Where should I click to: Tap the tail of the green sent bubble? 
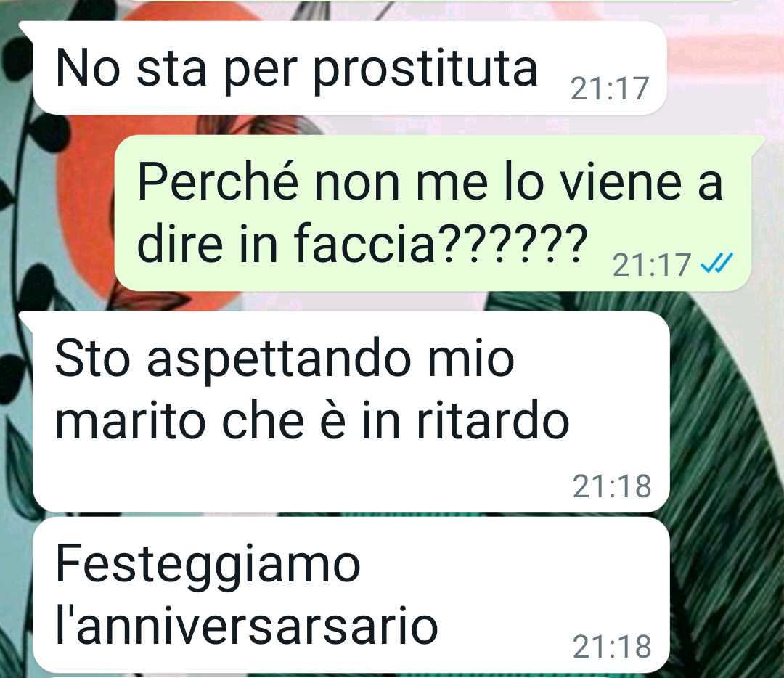coord(759,145)
